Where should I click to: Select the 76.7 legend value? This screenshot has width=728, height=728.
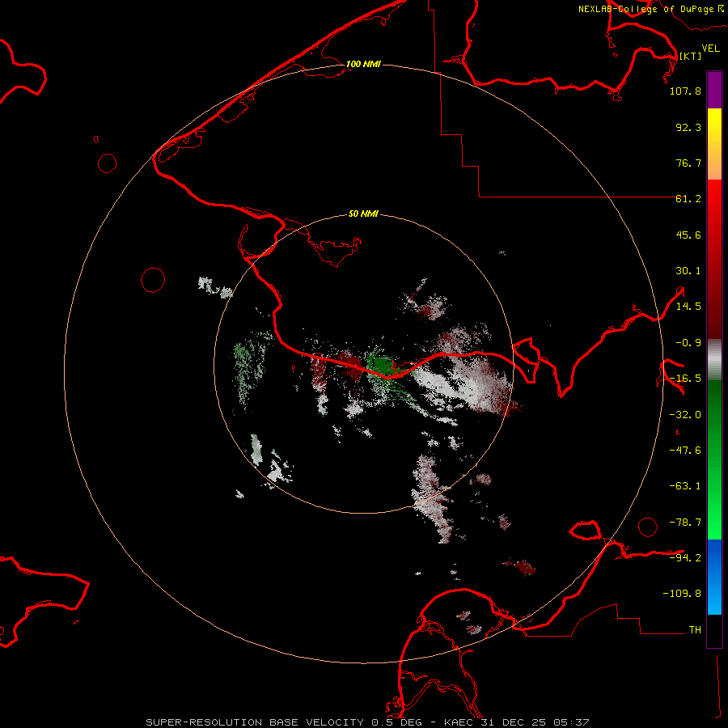click(688, 163)
